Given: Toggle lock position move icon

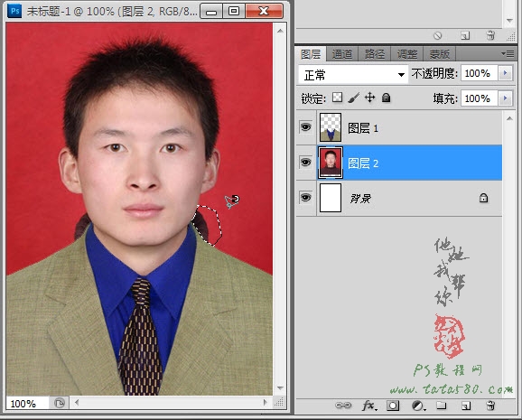Looking at the screenshot, I should coord(369,98).
